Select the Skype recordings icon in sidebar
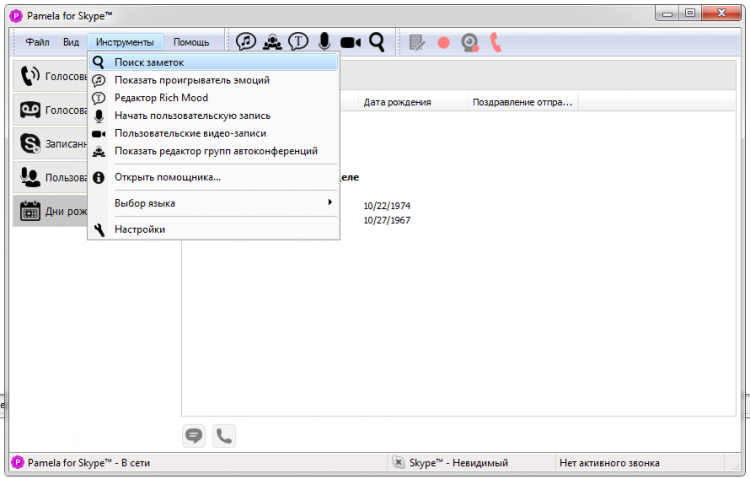The height and width of the screenshot is (479, 750). 30,144
